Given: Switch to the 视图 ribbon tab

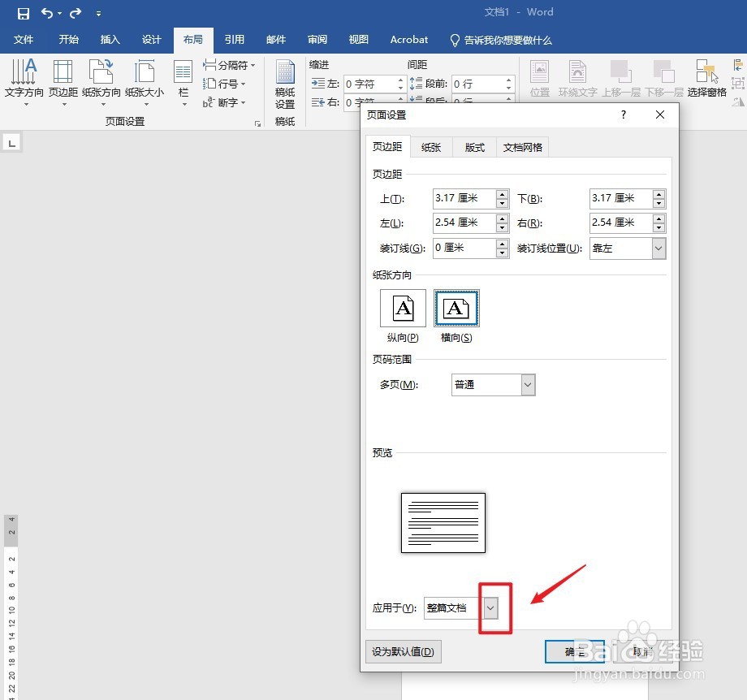Looking at the screenshot, I should click(359, 40).
